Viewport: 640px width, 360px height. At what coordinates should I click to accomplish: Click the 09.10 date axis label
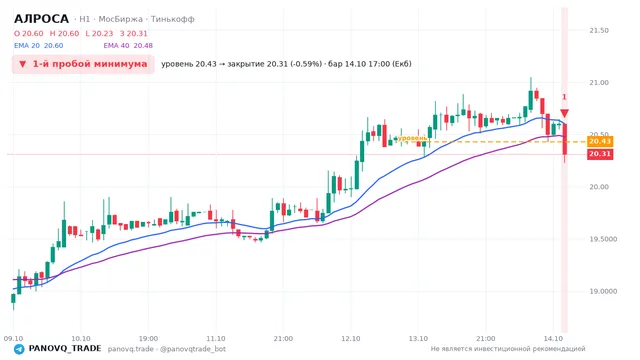click(x=13, y=339)
